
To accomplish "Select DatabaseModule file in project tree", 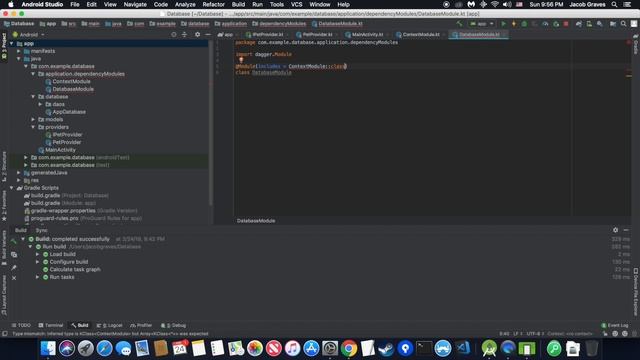I will coord(69,89).
